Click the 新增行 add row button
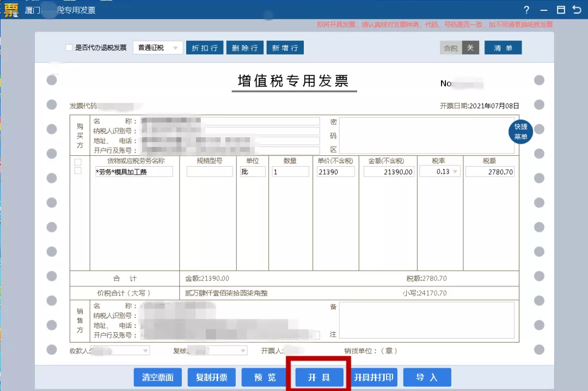588x391 pixels. tap(285, 47)
